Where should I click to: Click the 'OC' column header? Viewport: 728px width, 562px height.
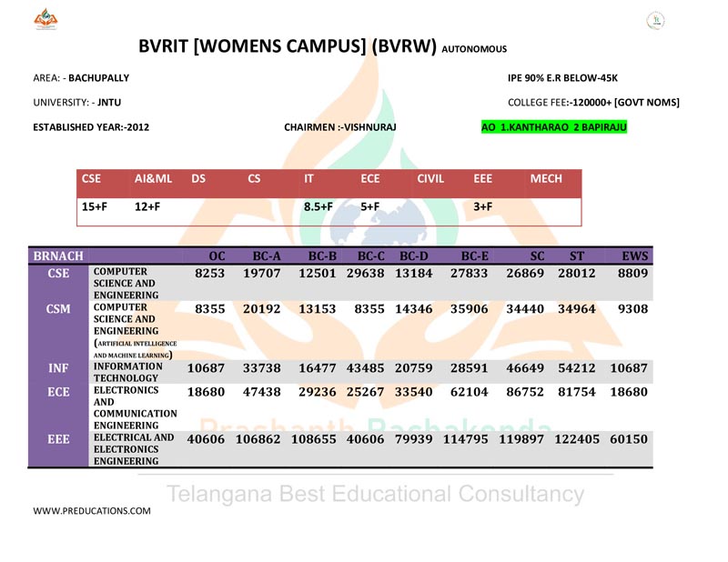click(217, 256)
